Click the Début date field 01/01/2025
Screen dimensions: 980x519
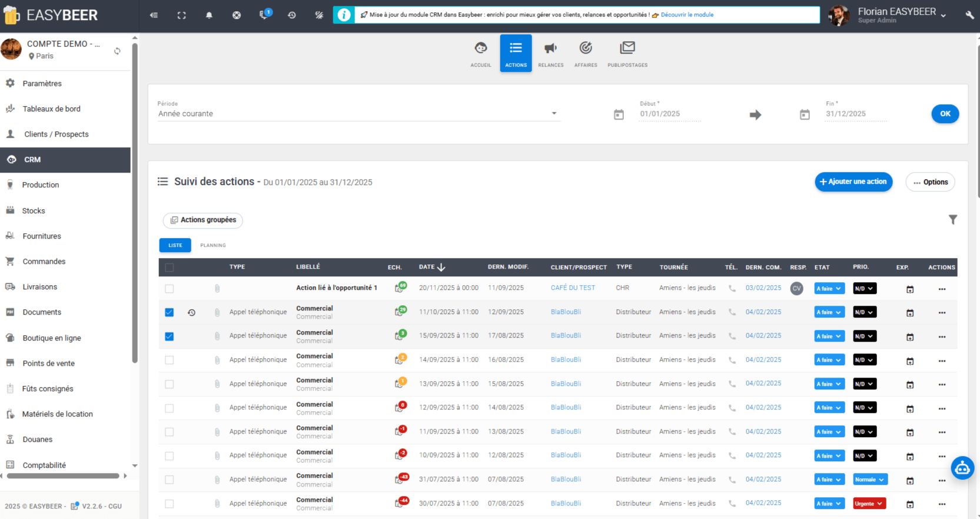click(670, 114)
